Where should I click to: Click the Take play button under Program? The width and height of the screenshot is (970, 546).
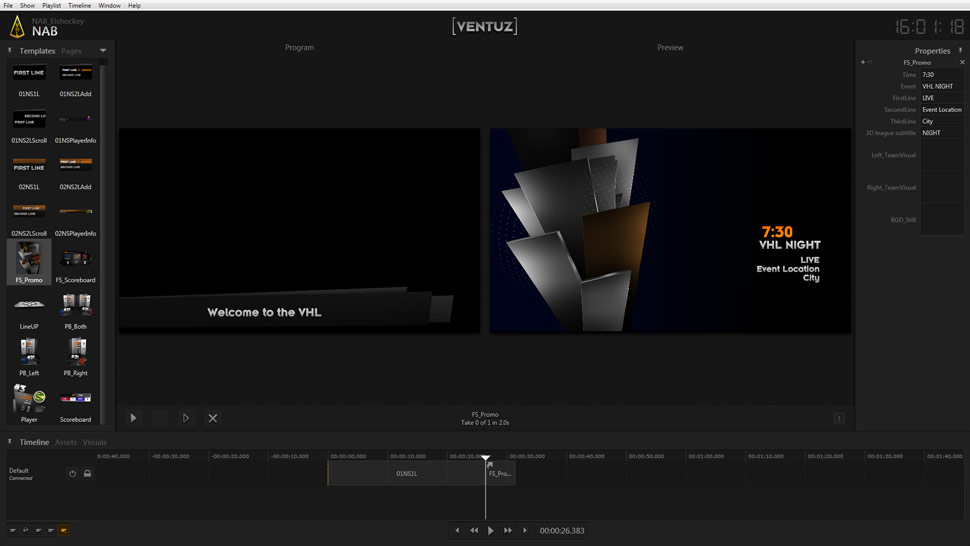(x=133, y=418)
